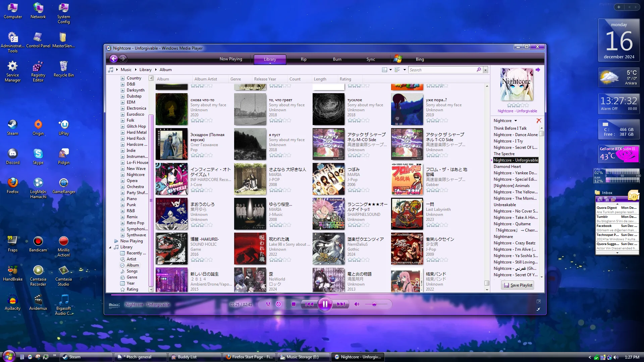Toggle repeat in the playback controls
The height and width of the screenshot is (362, 644).
click(278, 304)
